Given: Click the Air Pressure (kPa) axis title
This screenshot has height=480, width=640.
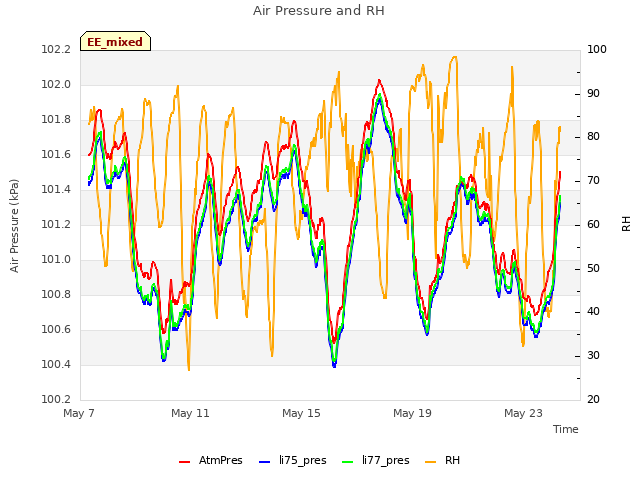Looking at the screenshot, I should (14, 226).
